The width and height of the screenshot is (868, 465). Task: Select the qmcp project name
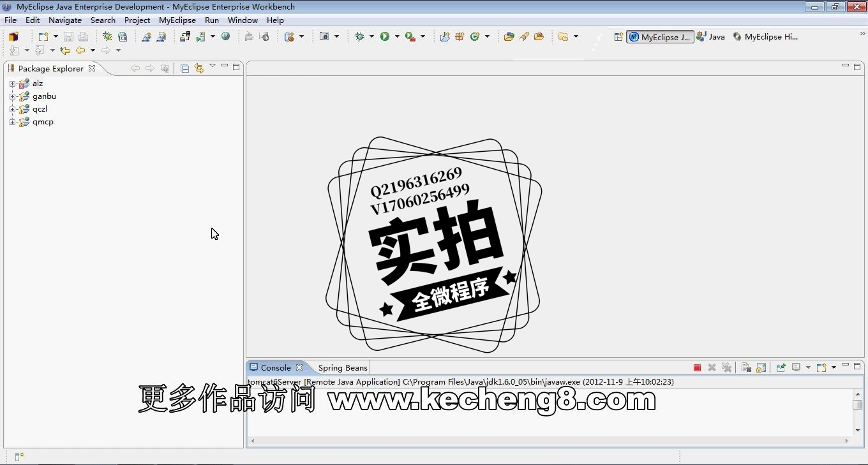pos(43,122)
